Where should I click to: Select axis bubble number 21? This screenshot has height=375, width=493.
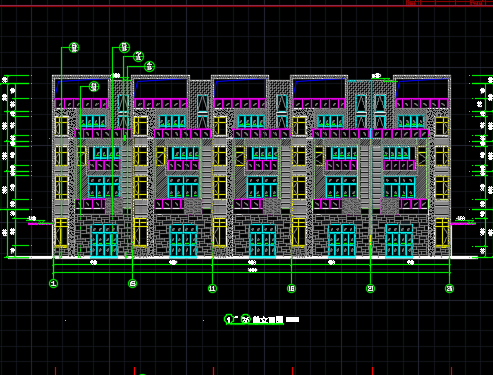click(371, 288)
